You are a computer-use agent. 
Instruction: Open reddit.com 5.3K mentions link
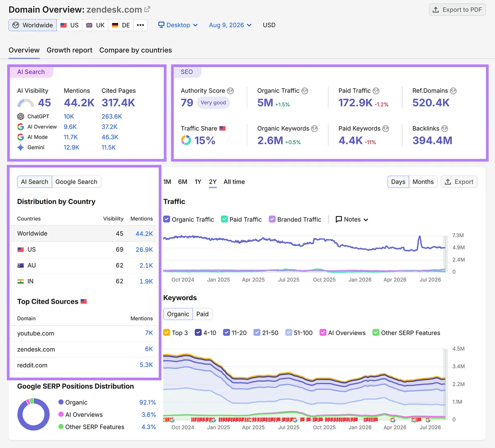(x=146, y=365)
